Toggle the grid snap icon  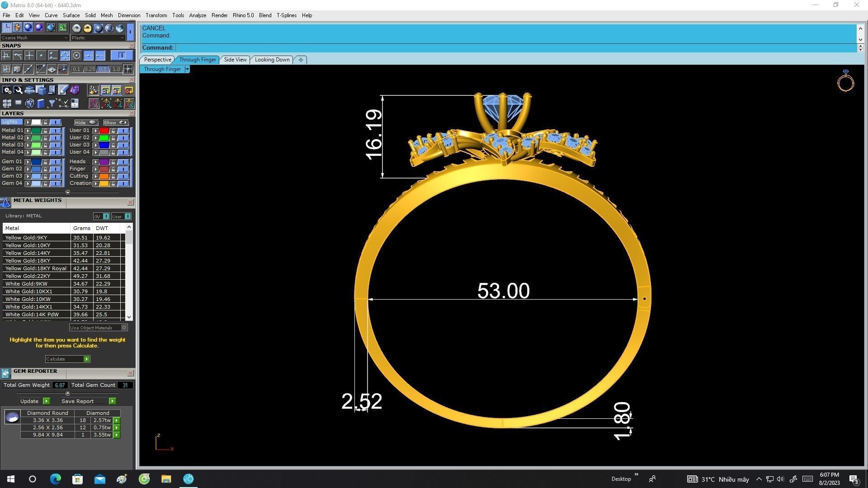pyautogui.click(x=128, y=69)
